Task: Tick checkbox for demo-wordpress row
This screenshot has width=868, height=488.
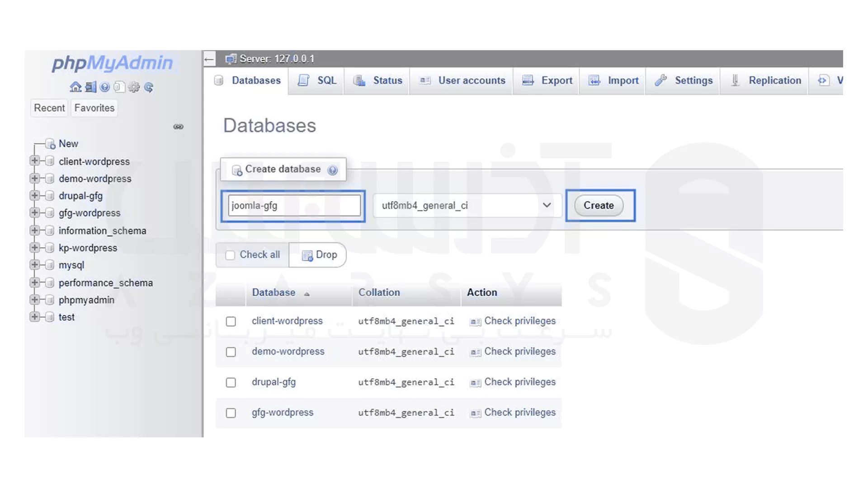Action: [231, 352]
